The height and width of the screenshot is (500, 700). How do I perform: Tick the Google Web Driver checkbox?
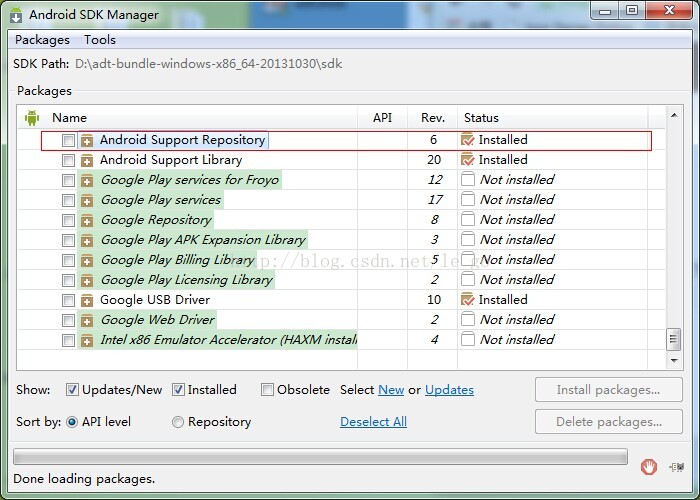tap(68, 321)
